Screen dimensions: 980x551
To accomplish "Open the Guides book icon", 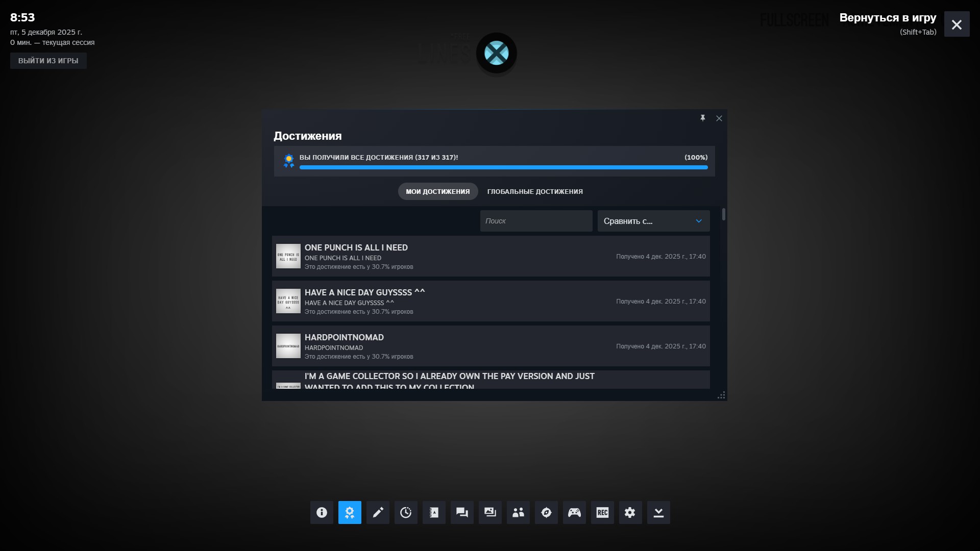I will pos(434,512).
